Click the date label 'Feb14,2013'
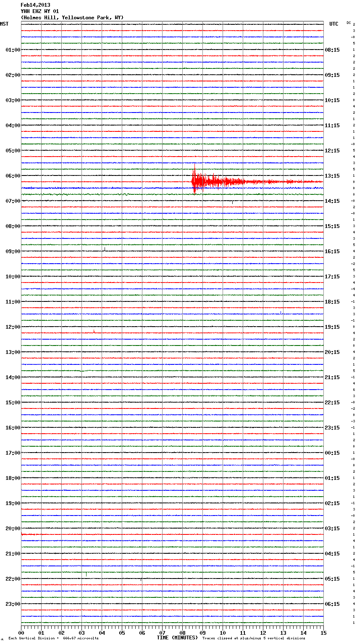The height and width of the screenshot is (644, 357). [x=35, y=5]
